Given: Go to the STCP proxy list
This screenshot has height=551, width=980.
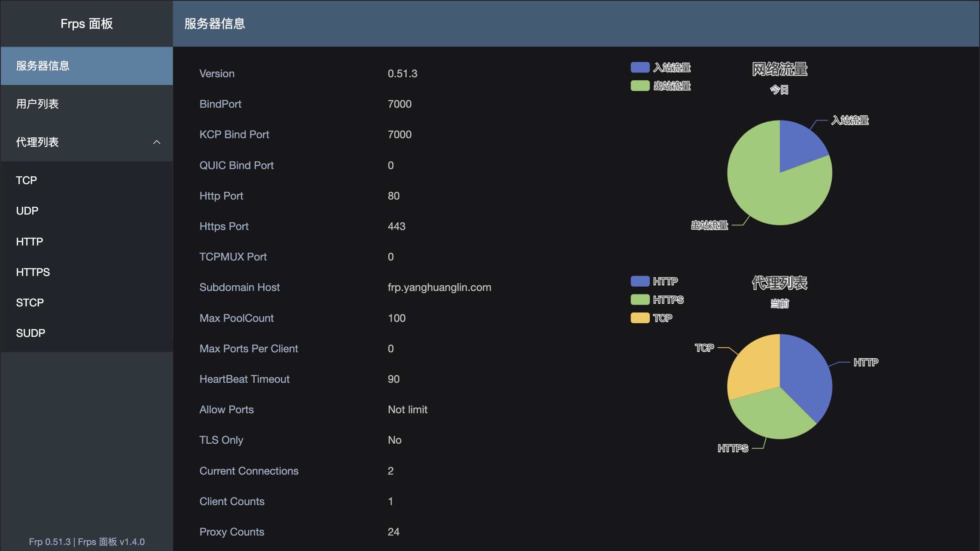Looking at the screenshot, I should tap(30, 303).
